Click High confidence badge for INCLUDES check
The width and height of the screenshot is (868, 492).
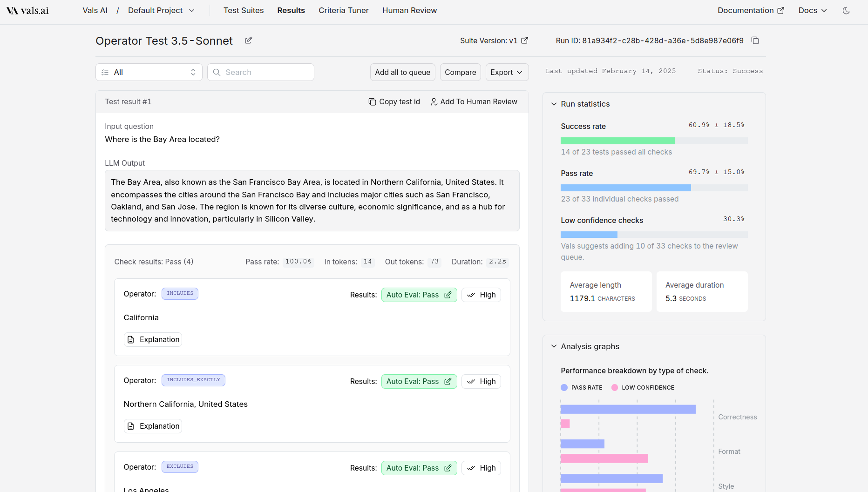click(481, 295)
